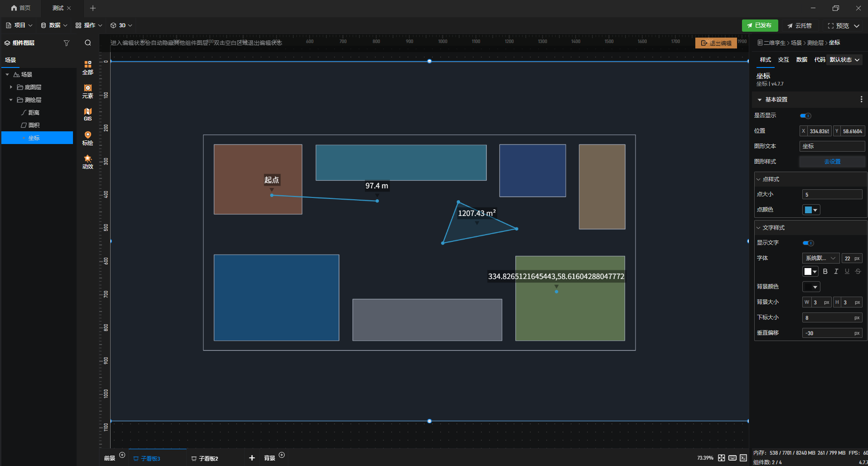Switch to the 子看板2 tab
The width and height of the screenshot is (868, 466).
pyautogui.click(x=205, y=458)
